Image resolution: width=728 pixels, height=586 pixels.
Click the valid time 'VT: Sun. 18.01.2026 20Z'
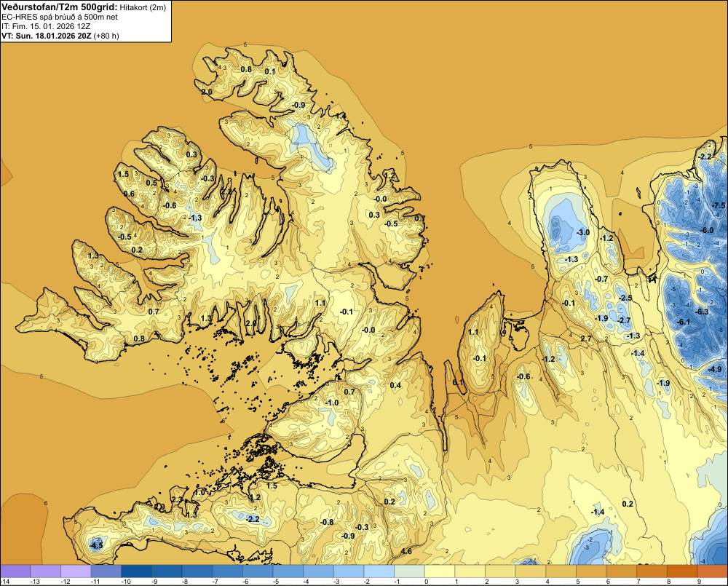pyautogui.click(x=47, y=36)
